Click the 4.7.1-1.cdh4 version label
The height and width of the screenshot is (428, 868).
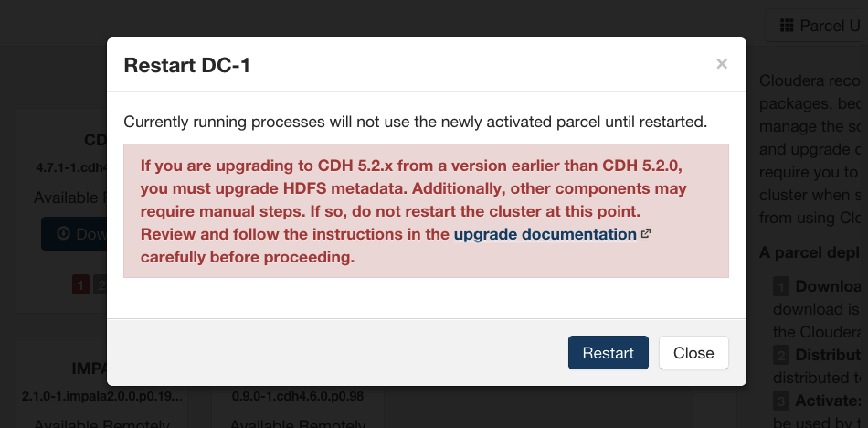coord(71,166)
